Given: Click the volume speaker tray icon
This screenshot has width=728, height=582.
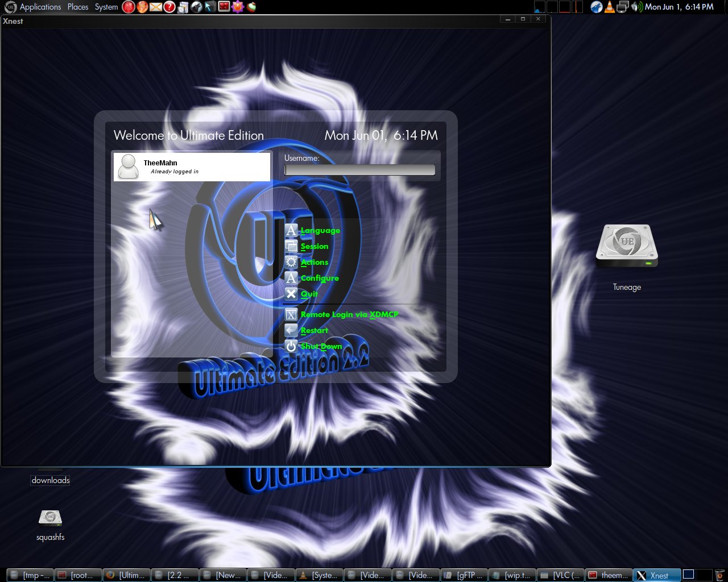Looking at the screenshot, I should point(636,7).
